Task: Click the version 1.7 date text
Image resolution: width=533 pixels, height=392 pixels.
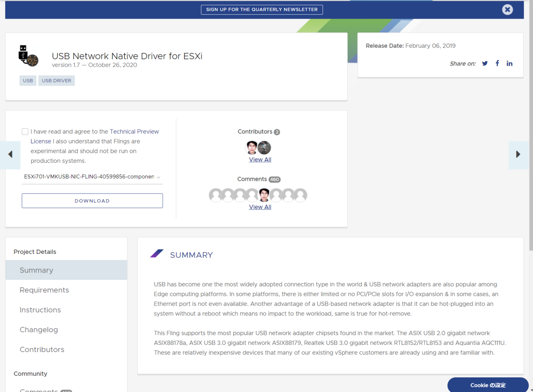Action: click(94, 65)
